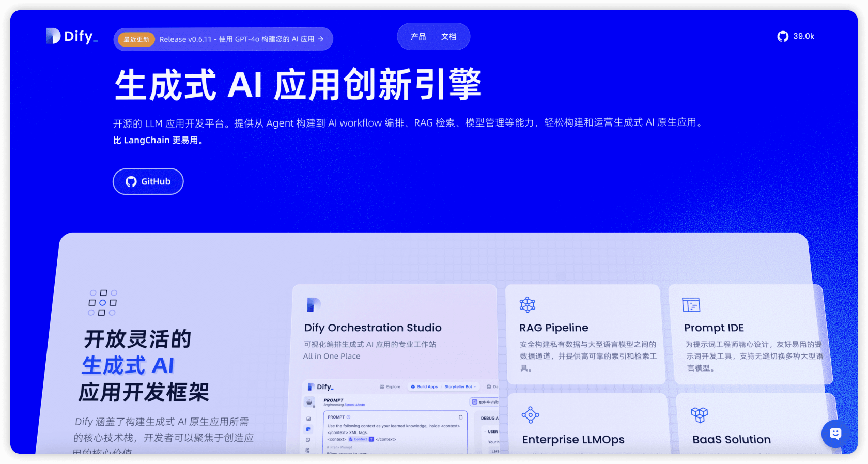Click Build Apps in the studio preview

tap(424, 386)
